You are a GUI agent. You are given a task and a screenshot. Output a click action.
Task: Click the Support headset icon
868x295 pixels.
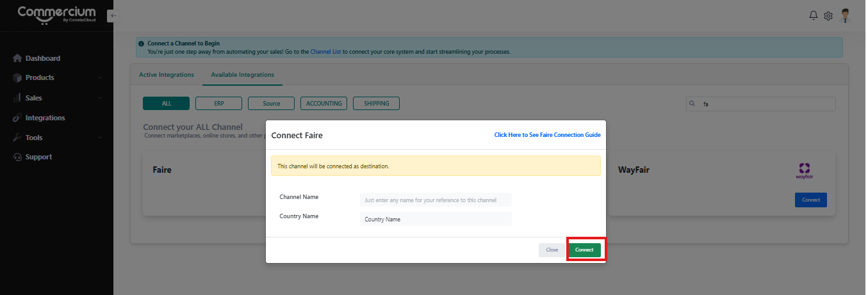pyautogui.click(x=17, y=157)
